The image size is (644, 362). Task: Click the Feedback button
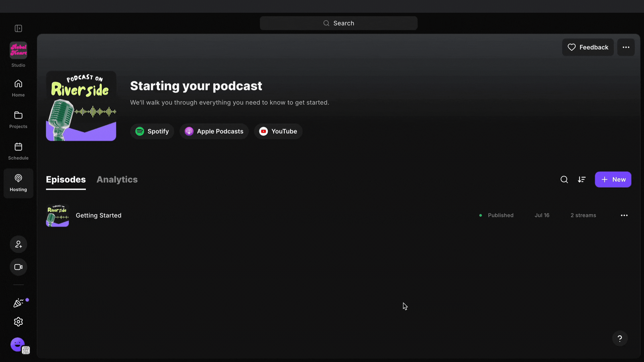588,47
